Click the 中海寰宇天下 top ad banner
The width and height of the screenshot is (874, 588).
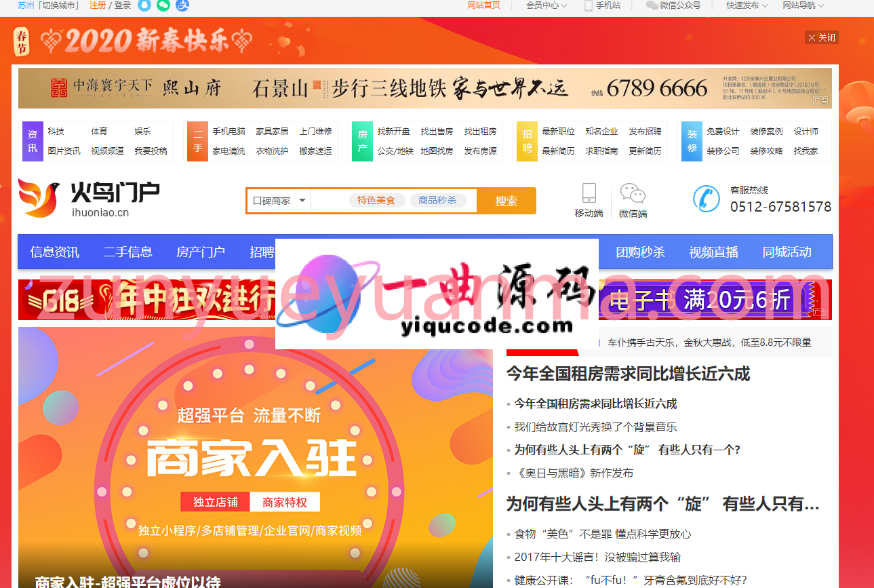(425, 88)
